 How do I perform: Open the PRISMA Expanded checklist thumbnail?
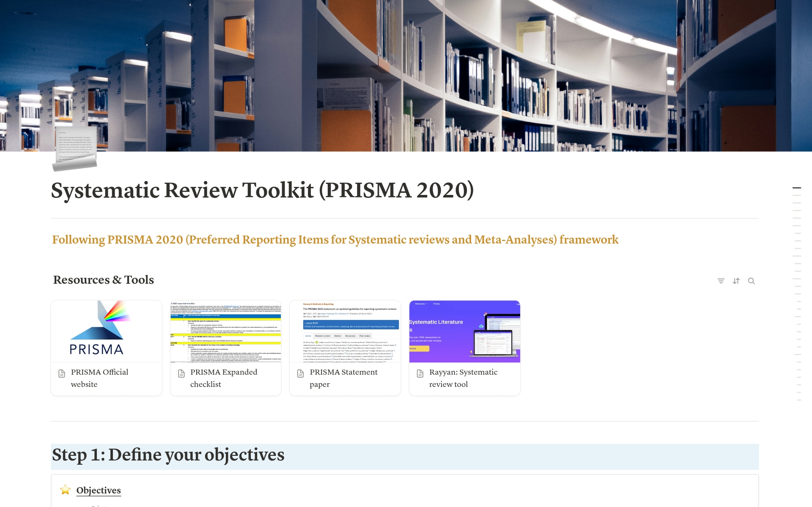click(225, 331)
